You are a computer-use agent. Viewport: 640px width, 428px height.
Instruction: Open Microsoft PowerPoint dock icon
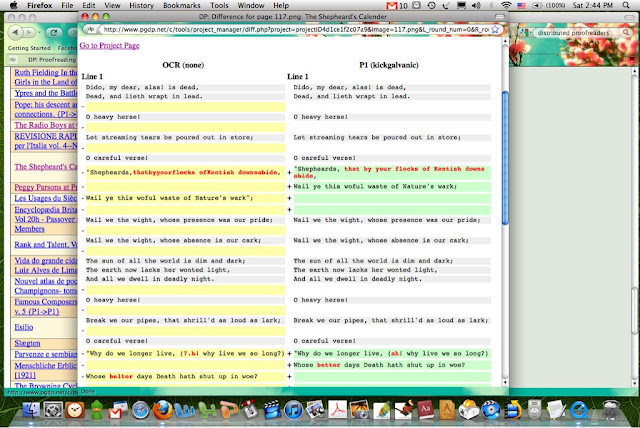tap(228, 410)
